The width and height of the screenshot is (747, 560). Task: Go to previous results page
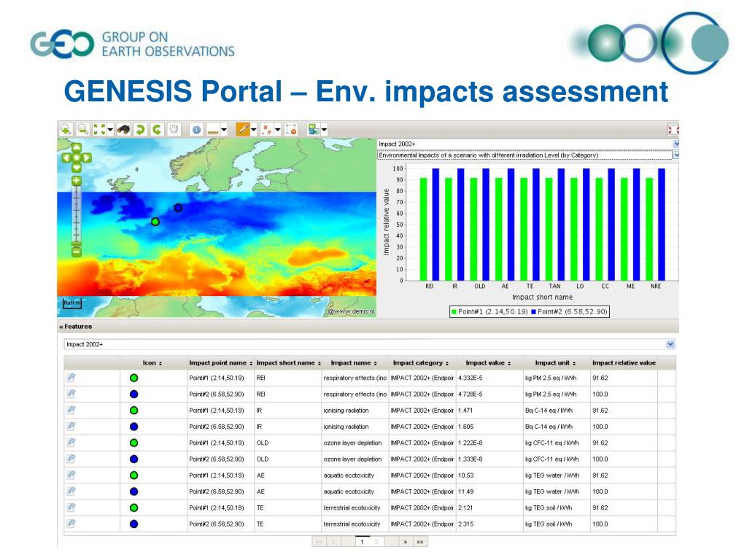pos(333,542)
